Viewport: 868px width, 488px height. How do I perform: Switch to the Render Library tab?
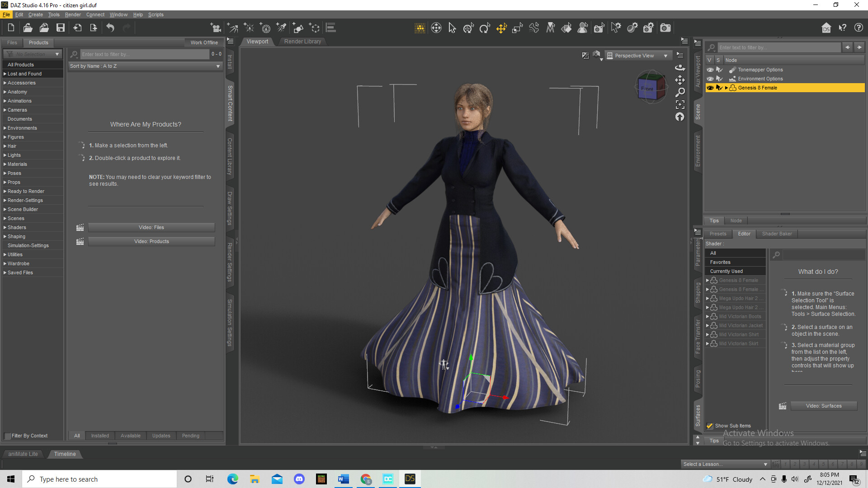pos(302,41)
